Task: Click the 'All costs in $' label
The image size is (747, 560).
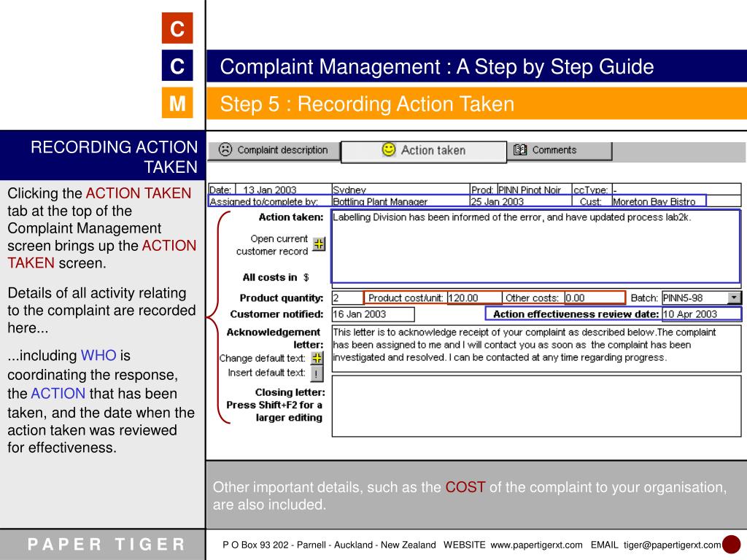Action: [x=275, y=278]
